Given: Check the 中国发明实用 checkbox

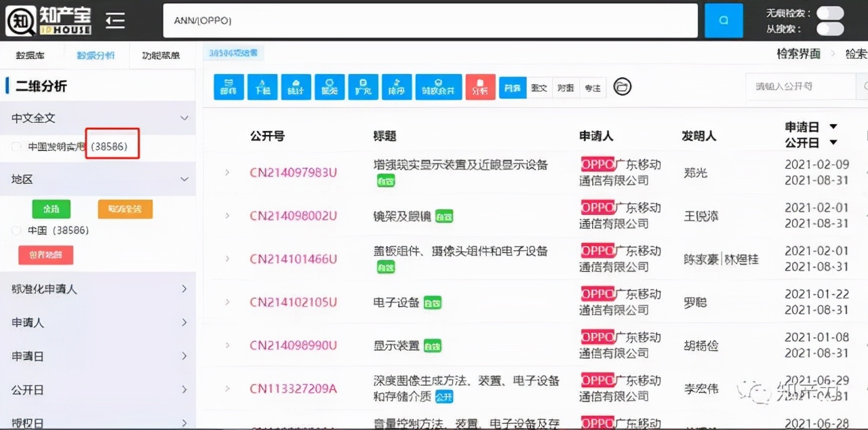Looking at the screenshot, I should (16, 146).
